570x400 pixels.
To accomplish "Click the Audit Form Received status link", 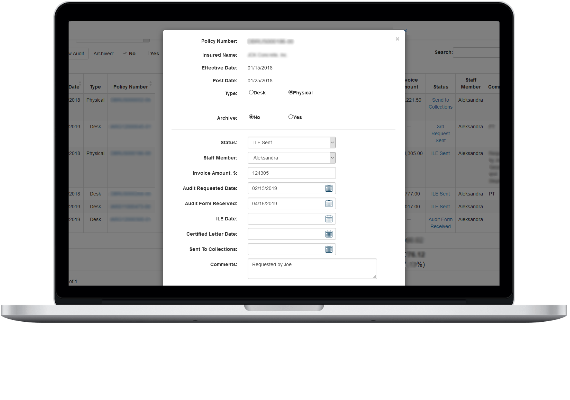I will point(441,223).
